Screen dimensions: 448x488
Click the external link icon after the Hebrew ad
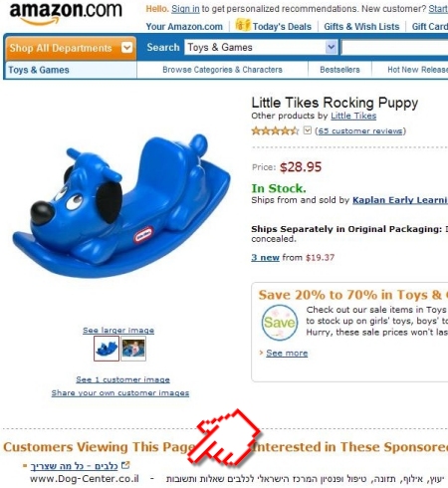click(125, 465)
